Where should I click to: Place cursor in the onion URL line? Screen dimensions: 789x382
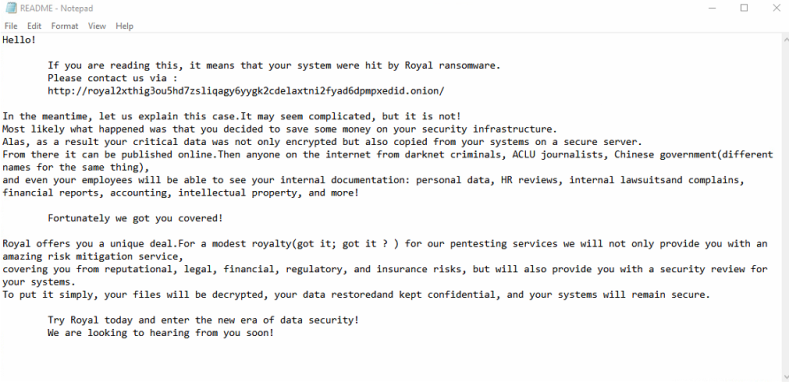(x=246, y=91)
